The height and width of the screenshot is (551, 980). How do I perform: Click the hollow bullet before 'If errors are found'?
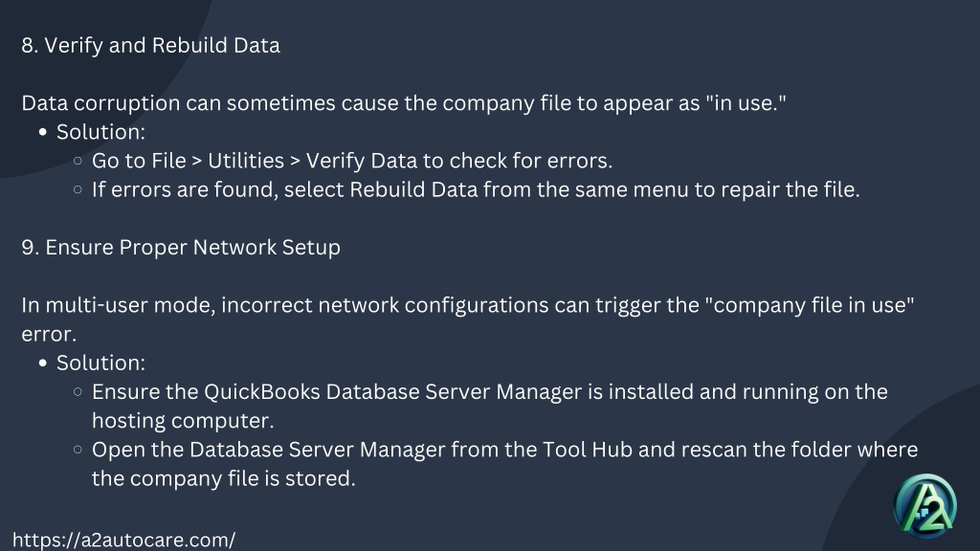pos(78,189)
